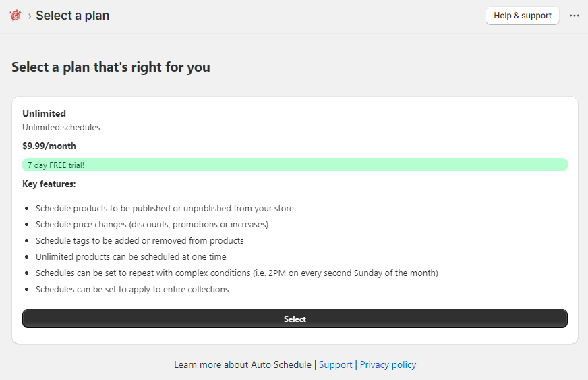Open Help & support
Viewport: 588px width, 380px height.
pos(523,16)
